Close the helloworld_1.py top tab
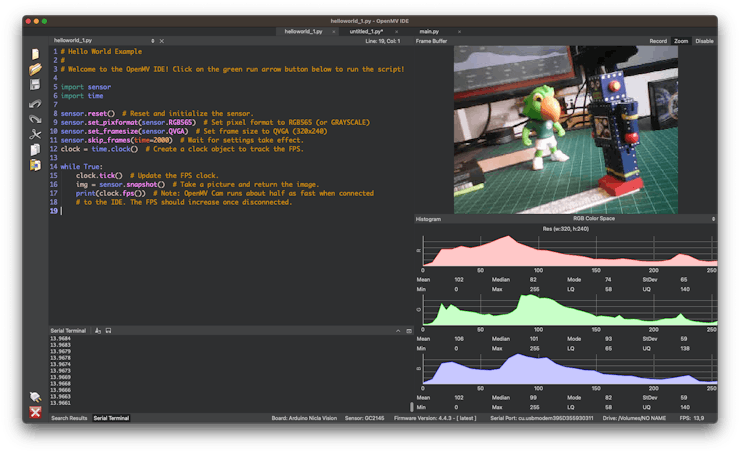The image size is (740, 453). tap(334, 32)
